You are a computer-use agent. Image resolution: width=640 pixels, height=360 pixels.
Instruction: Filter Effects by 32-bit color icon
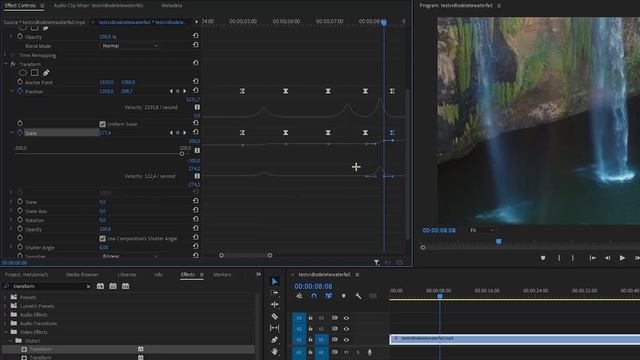pos(113,286)
